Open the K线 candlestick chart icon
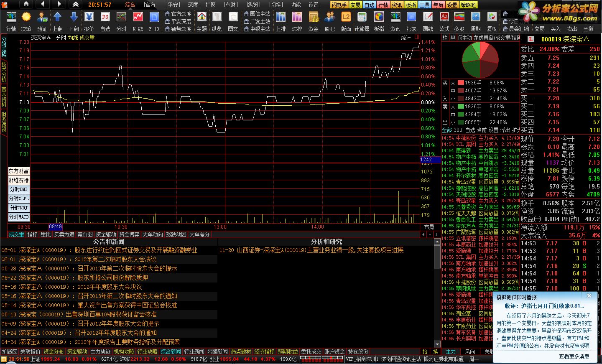Viewport: 602px width, 364px height. pyautogui.click(x=138, y=21)
